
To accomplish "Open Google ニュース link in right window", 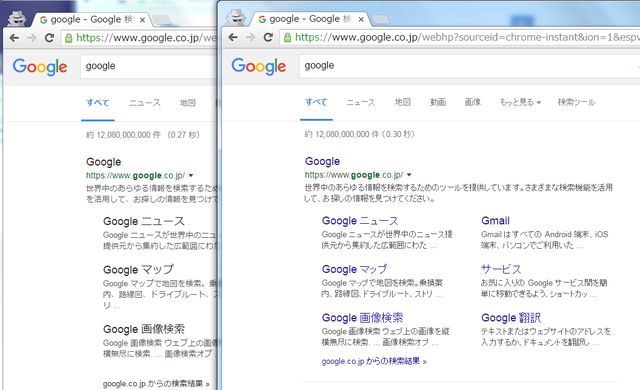I will coord(360,221).
